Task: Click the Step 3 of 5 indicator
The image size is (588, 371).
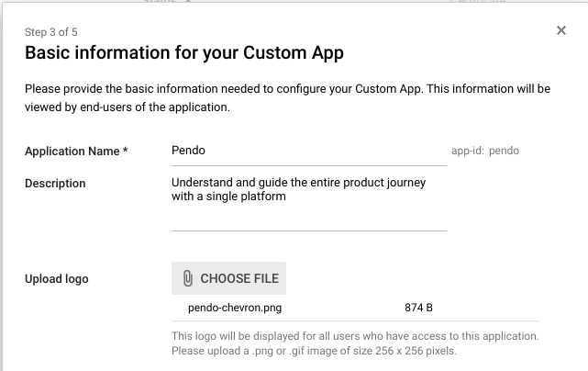Action: coord(51,32)
